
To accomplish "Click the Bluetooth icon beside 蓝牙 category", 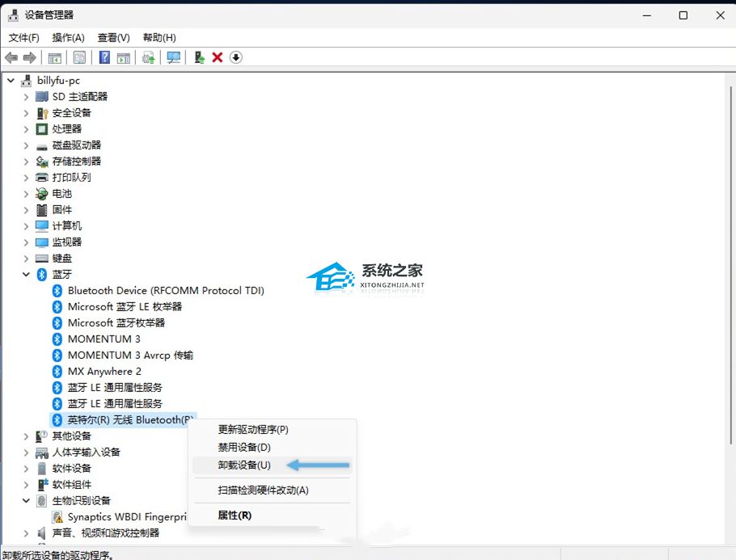I will click(42, 275).
